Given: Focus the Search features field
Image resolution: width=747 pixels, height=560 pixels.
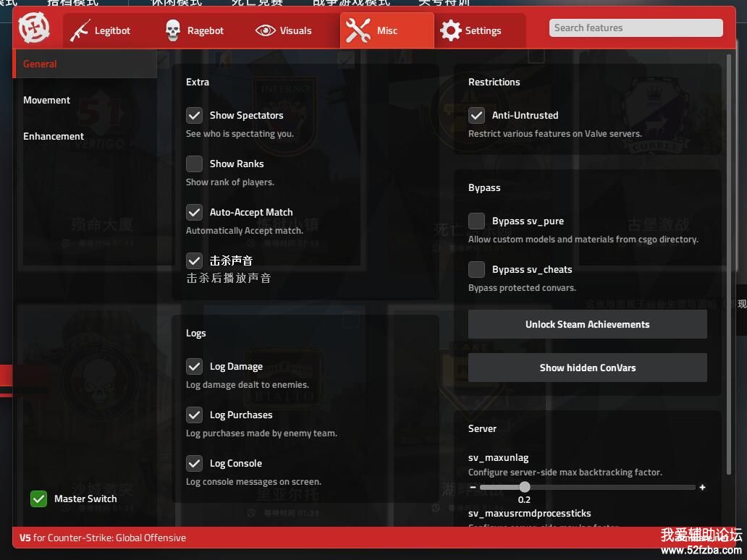Looking at the screenshot, I should 636,27.
